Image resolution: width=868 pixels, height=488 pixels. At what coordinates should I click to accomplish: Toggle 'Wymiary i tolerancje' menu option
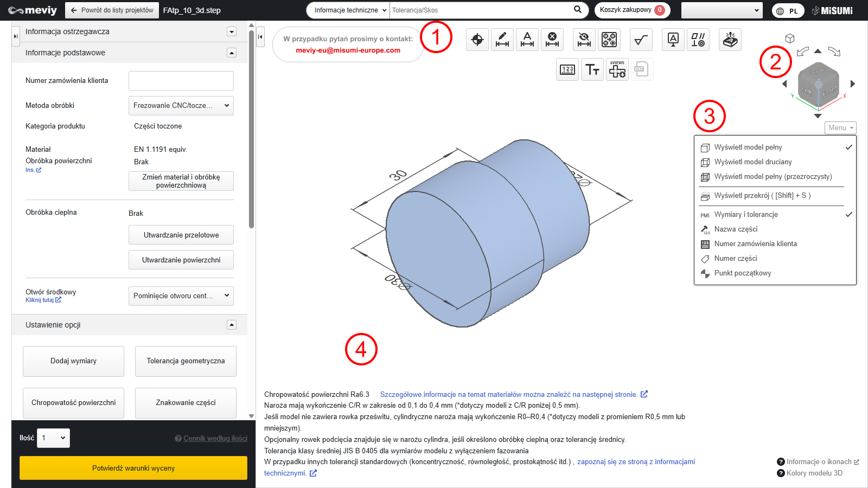tap(746, 215)
